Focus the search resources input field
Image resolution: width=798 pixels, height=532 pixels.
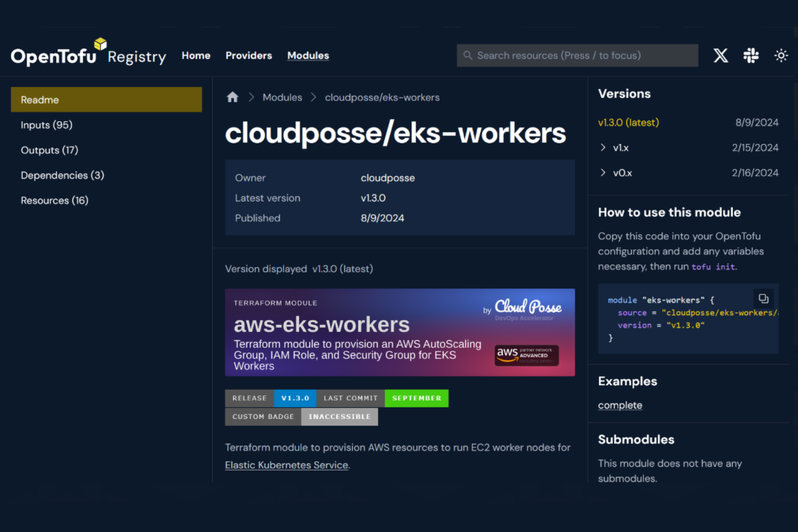coord(577,55)
